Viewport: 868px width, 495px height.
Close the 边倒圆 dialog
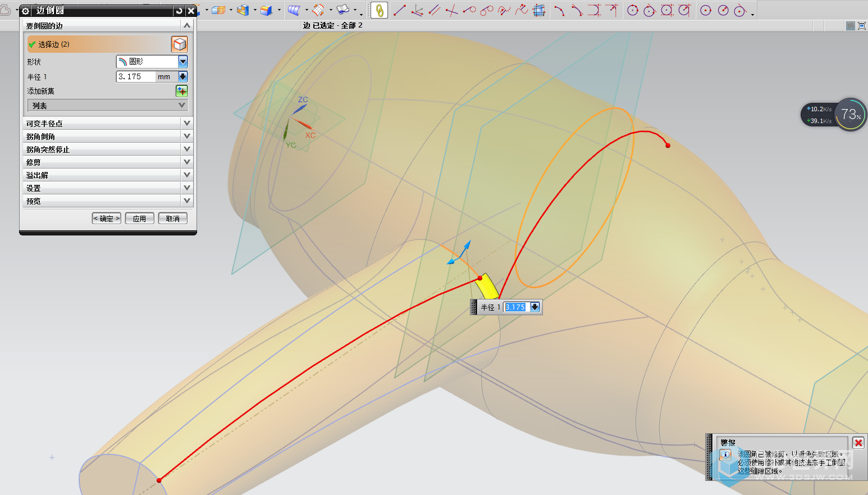click(x=191, y=11)
